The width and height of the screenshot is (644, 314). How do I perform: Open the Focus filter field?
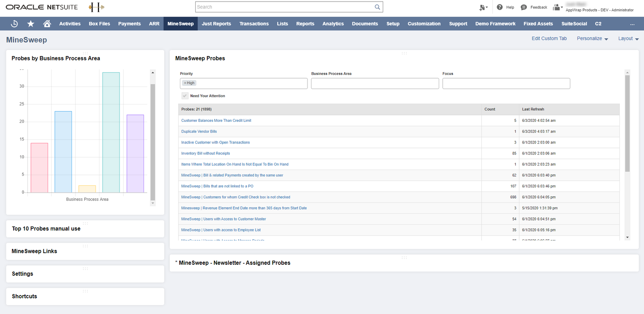tap(506, 83)
